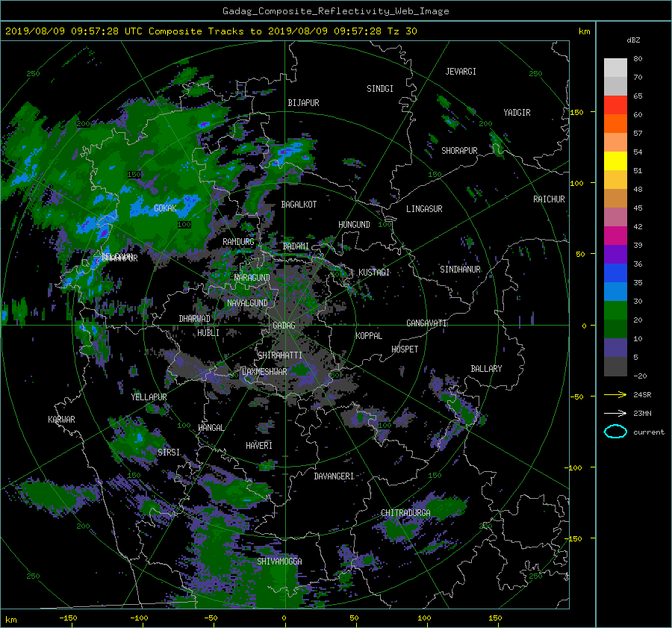Pick the bright green 20-30 dBZ swatch
Screen dimensions: 672x628
click(615, 310)
